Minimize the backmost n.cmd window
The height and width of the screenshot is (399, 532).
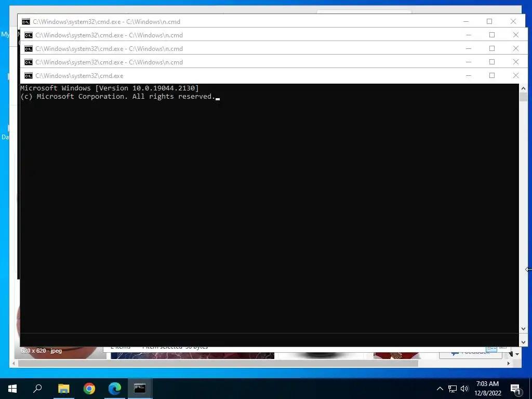pos(466,21)
